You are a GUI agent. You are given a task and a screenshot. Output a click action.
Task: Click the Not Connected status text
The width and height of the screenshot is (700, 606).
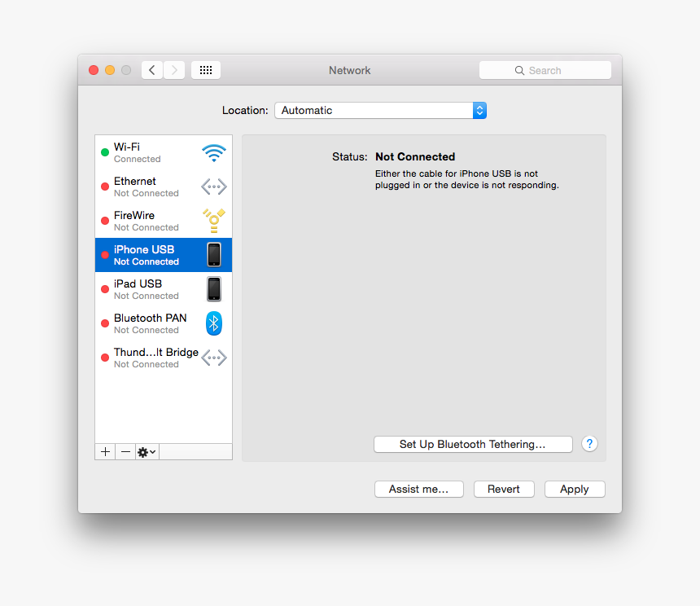coord(415,156)
